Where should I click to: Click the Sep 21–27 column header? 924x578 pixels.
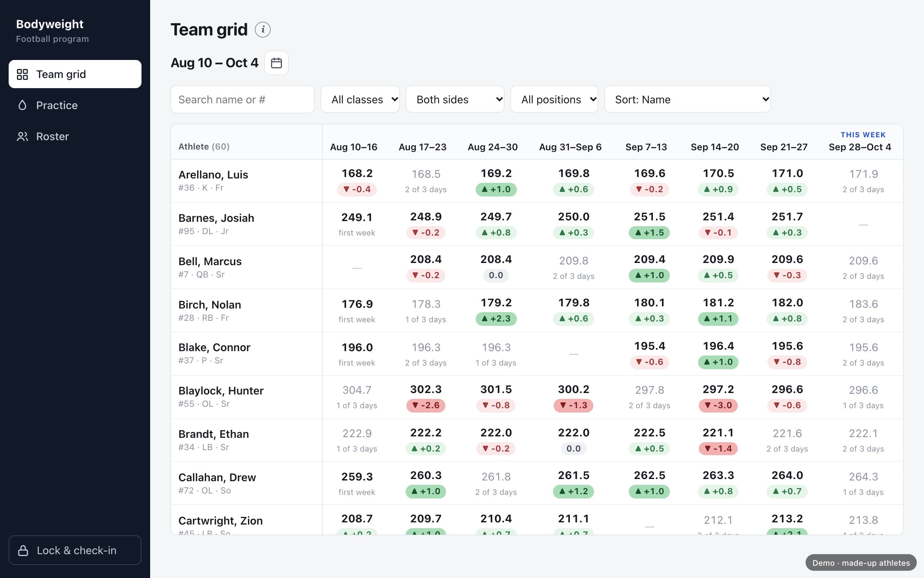pos(784,147)
